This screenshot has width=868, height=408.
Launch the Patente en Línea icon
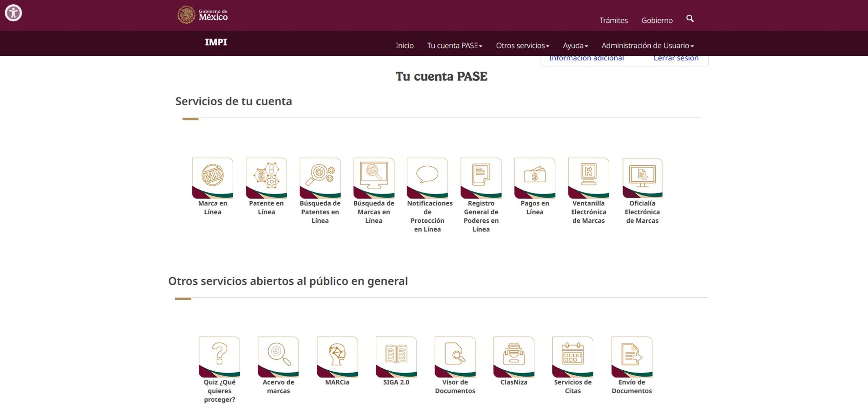coord(266,178)
